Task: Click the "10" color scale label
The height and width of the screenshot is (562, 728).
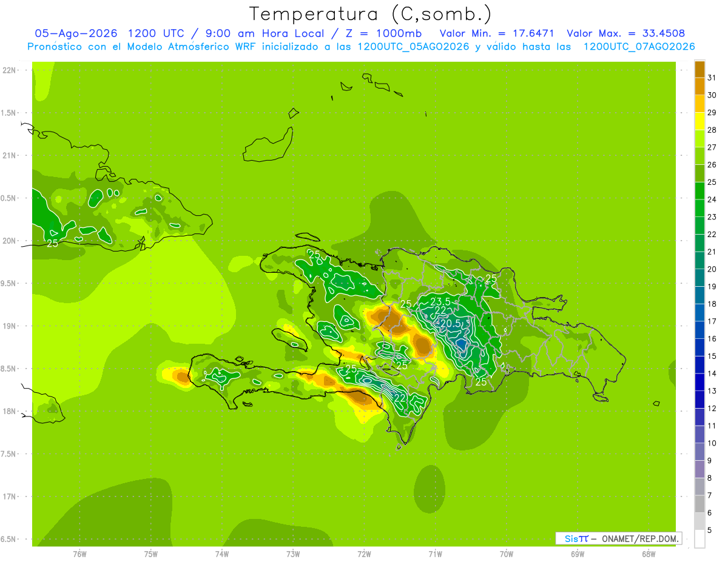Action: [x=712, y=443]
